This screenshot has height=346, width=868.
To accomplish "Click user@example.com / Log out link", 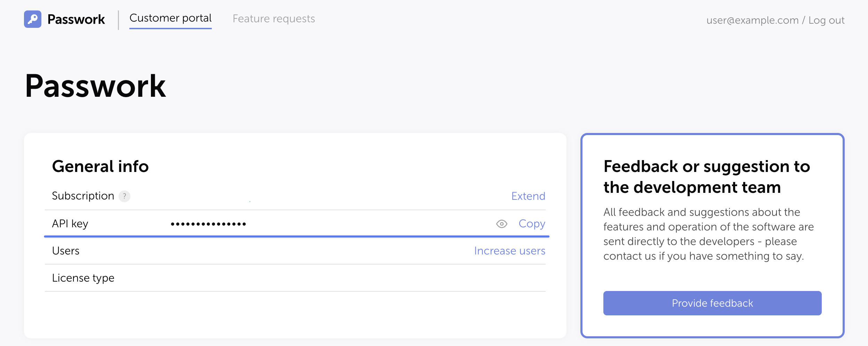I will coord(775,20).
